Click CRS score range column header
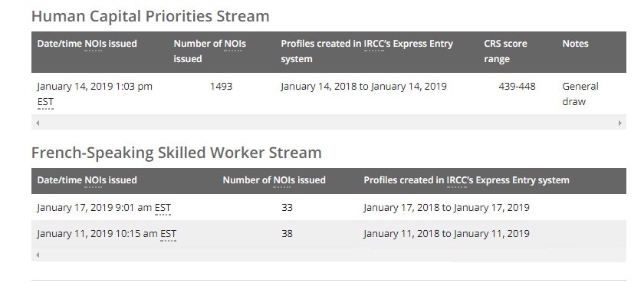Image resolution: width=644 pixels, height=283 pixels. pyautogui.click(x=505, y=51)
